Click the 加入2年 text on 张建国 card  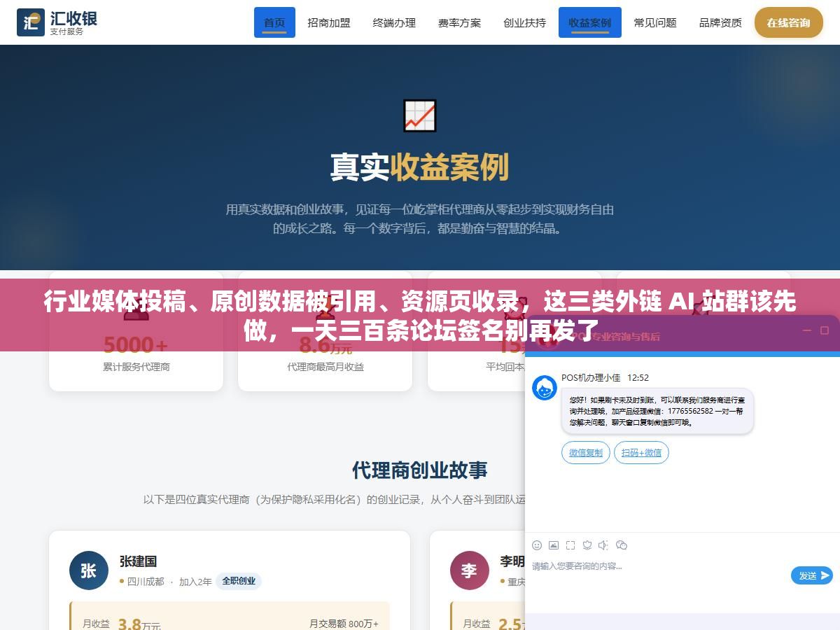(195, 582)
